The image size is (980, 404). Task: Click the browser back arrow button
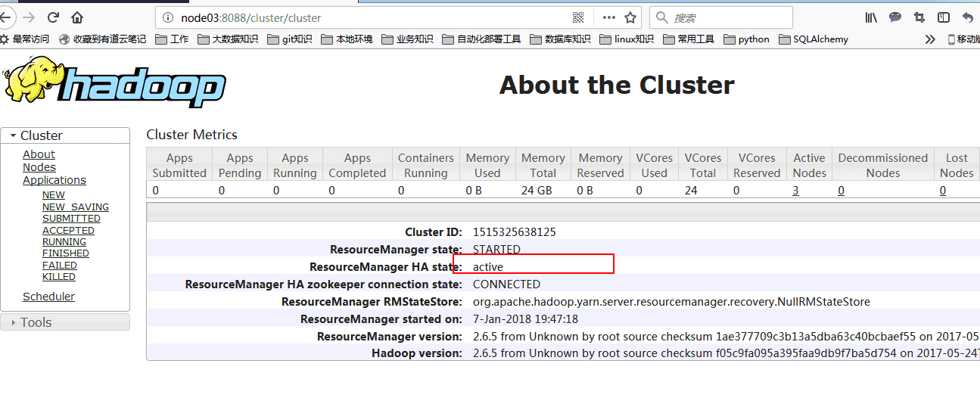[4, 17]
